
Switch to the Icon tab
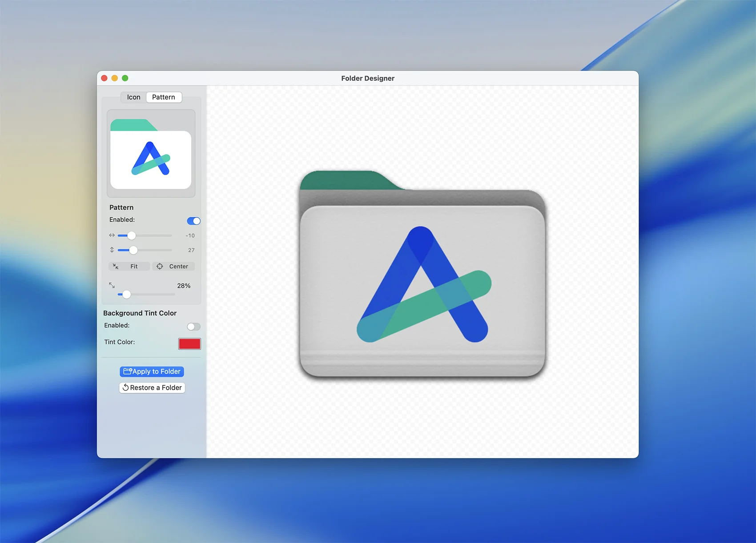[133, 97]
